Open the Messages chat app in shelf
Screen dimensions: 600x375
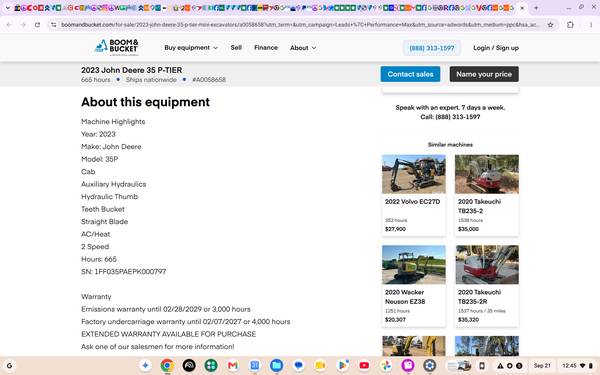(298, 365)
